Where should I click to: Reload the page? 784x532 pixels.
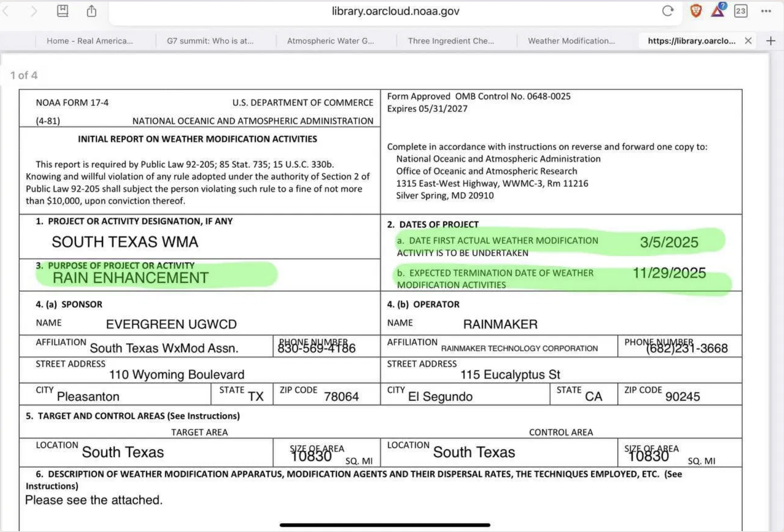click(668, 11)
